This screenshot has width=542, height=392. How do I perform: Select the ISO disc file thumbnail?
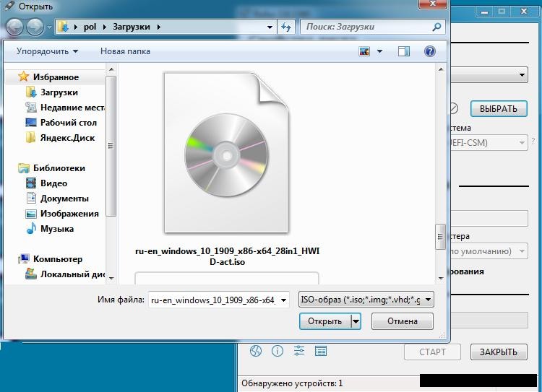(226, 152)
